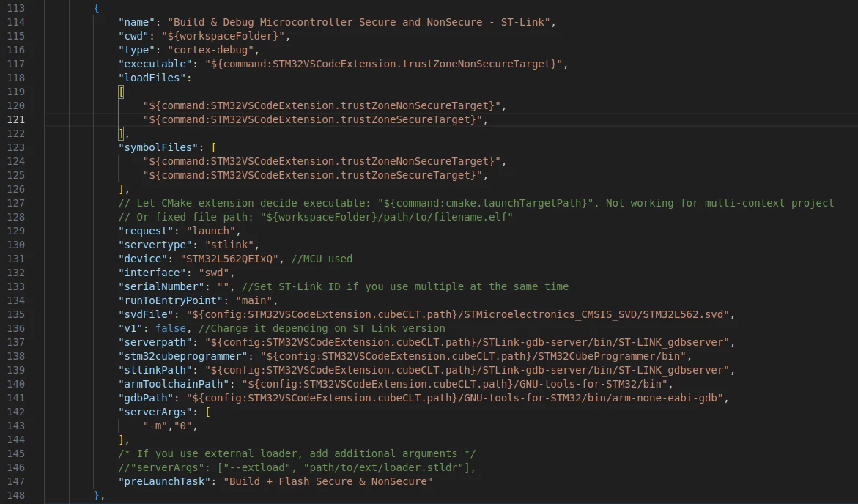Click the "STM32L562QEIxQ" value

pyautogui.click(x=229, y=259)
